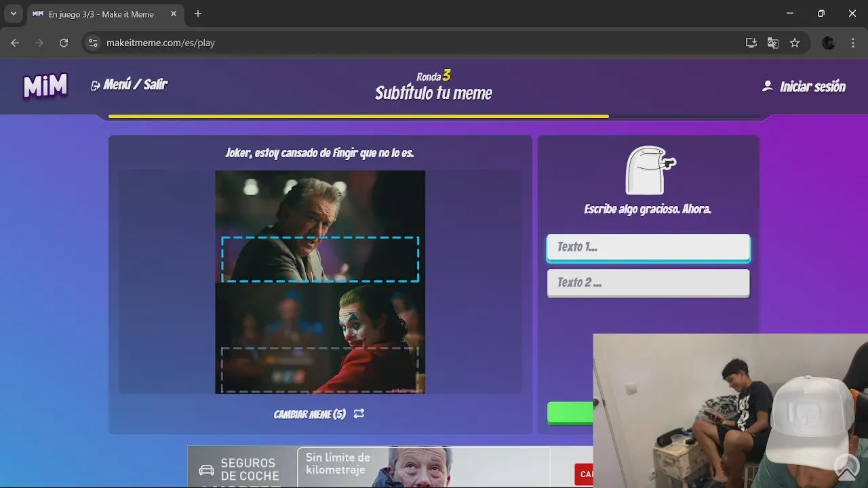Click 'Sin límite de kilometraje' ad text
Viewport: 868px width, 488px height.
(x=338, y=464)
